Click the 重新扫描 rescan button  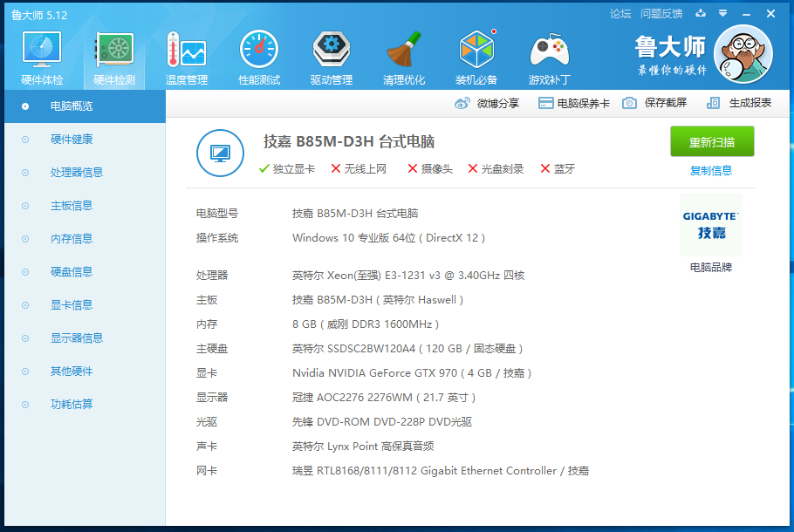[x=712, y=142]
